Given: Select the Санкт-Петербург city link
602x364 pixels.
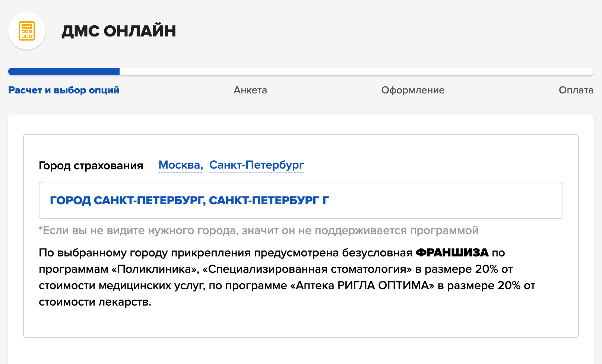Looking at the screenshot, I should pyautogui.click(x=257, y=165).
